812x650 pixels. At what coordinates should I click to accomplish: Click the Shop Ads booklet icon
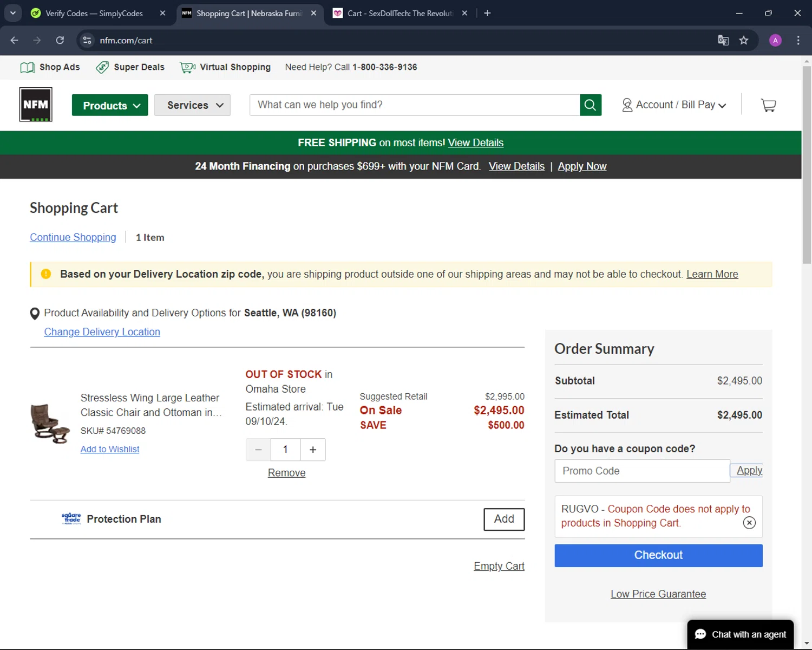(x=27, y=67)
